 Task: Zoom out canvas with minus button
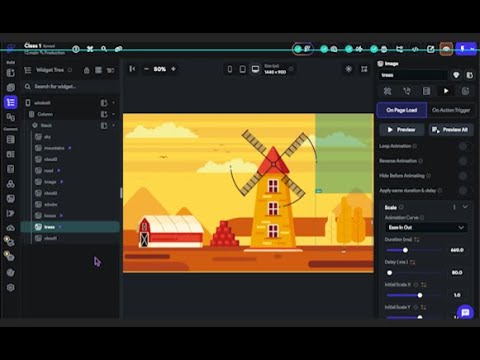(146, 69)
